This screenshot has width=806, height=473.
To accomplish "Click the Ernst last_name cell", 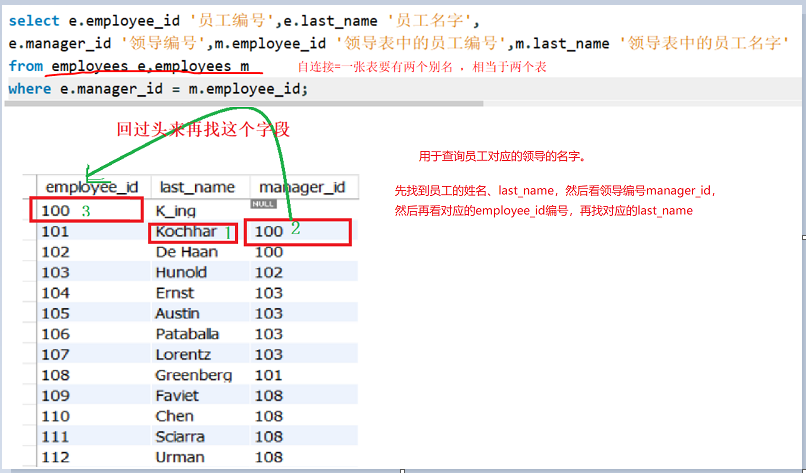I will 200,293.
